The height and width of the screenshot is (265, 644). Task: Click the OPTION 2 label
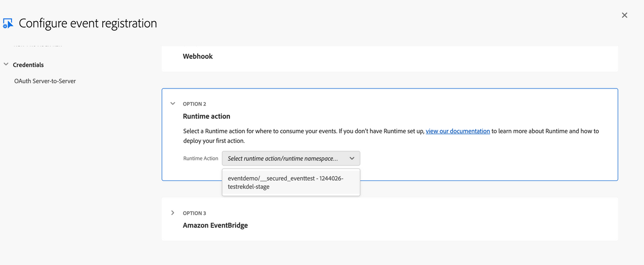(x=194, y=104)
